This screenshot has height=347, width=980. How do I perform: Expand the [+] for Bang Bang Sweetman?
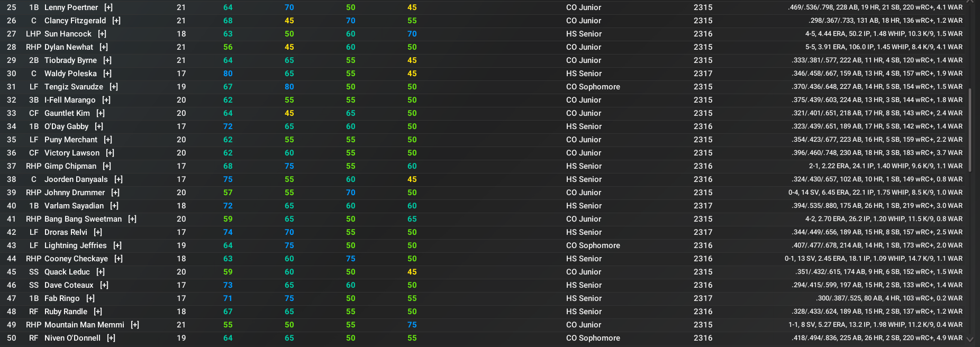(132, 219)
